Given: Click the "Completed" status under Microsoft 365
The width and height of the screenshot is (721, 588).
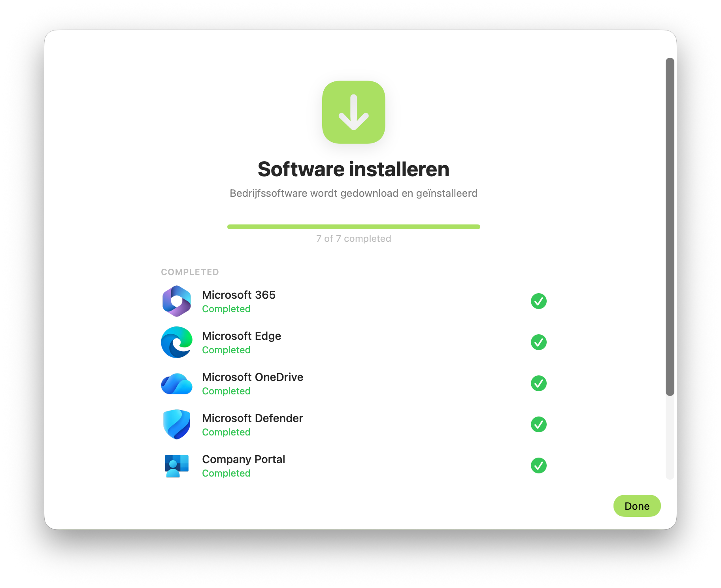Looking at the screenshot, I should click(226, 309).
